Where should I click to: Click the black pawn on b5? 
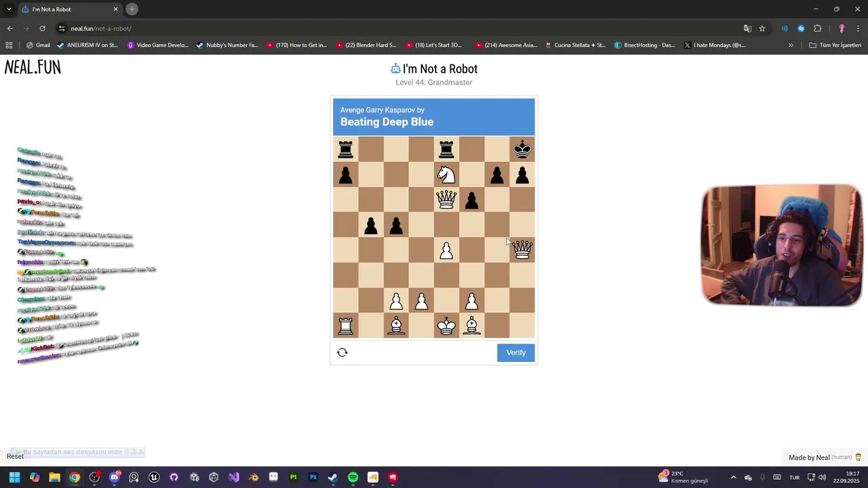click(x=371, y=226)
